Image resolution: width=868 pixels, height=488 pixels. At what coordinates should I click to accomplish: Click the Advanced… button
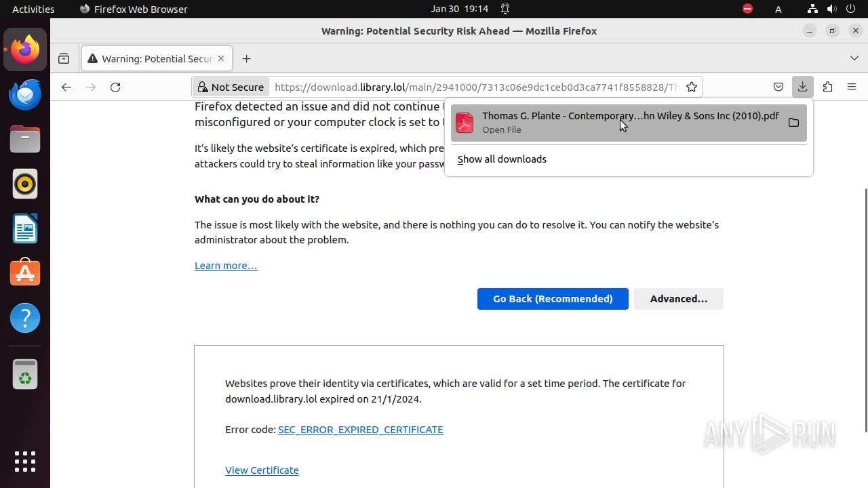tap(679, 299)
